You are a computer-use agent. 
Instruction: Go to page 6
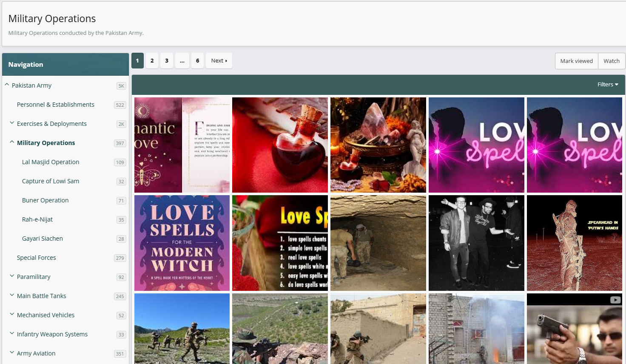[197, 61]
